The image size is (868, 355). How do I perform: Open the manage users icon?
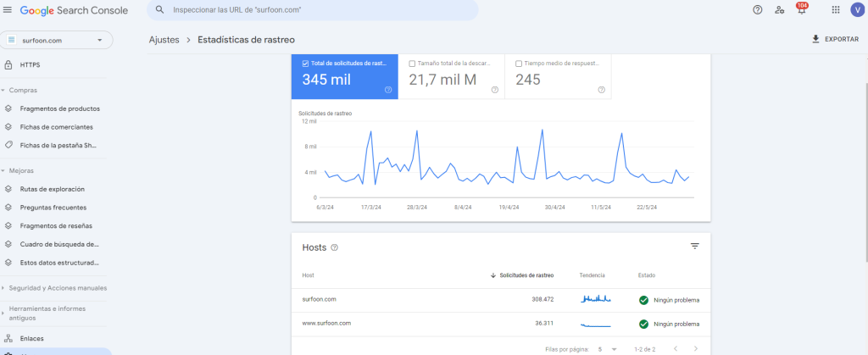(x=780, y=9)
